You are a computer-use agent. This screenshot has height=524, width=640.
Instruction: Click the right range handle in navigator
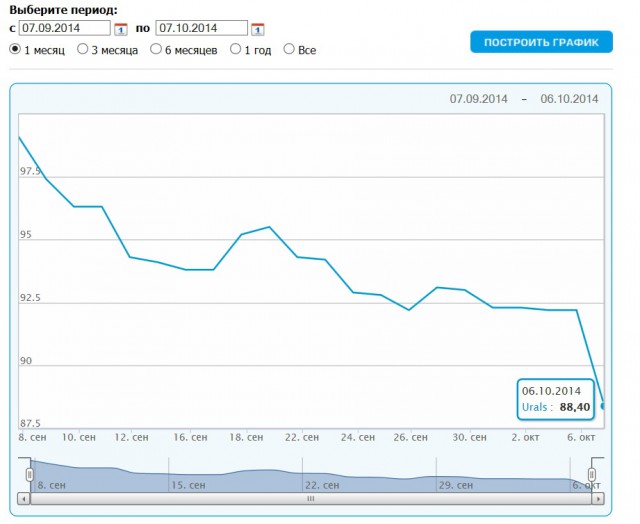592,474
